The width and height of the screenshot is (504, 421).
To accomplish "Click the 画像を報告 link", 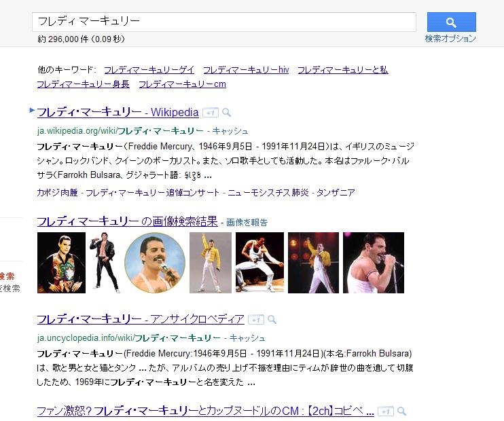I will click(x=247, y=223).
